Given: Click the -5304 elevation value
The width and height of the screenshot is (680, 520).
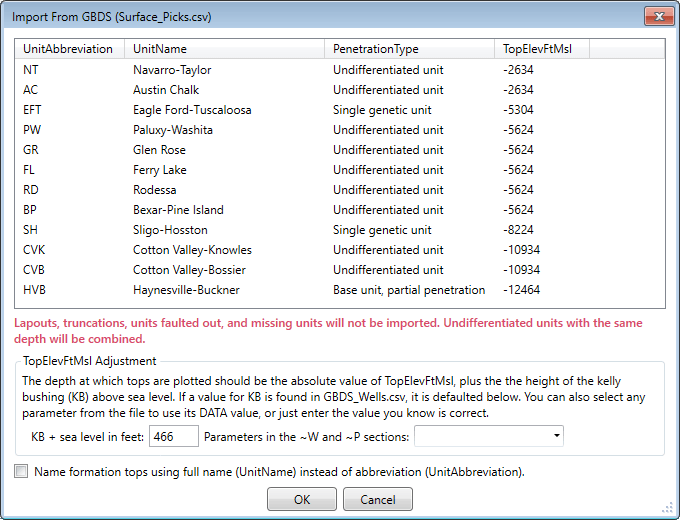Looking at the screenshot, I should pyautogui.click(x=518, y=110).
